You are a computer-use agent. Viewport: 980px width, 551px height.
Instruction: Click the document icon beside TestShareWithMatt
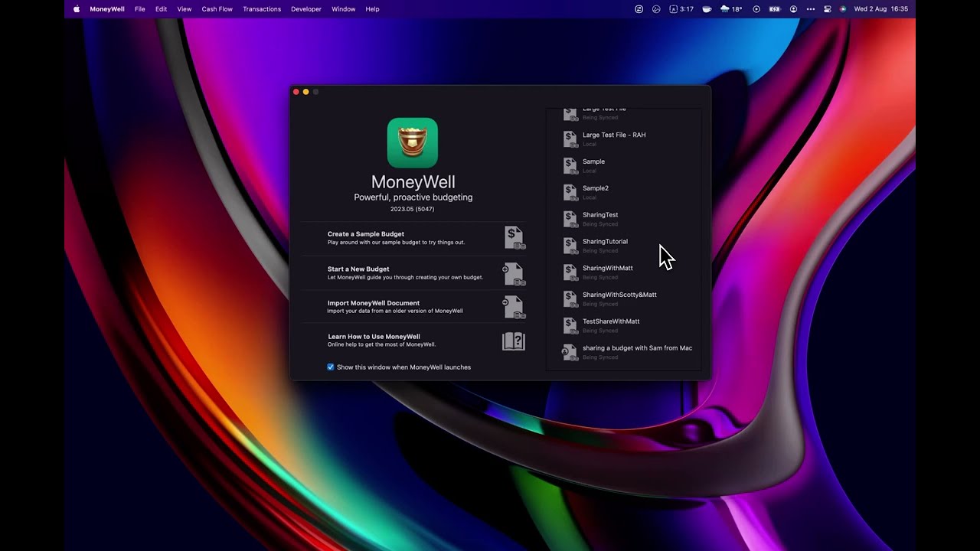(570, 325)
